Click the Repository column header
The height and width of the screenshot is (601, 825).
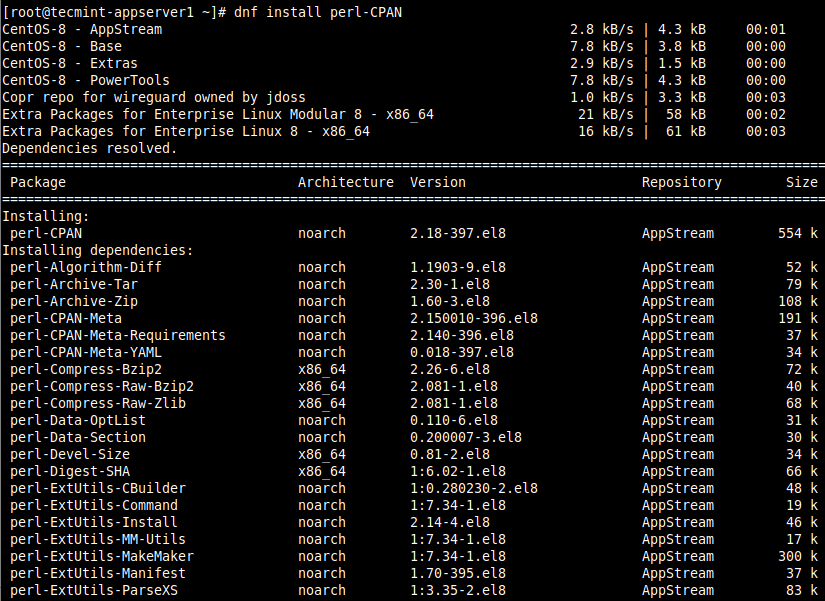(x=682, y=182)
